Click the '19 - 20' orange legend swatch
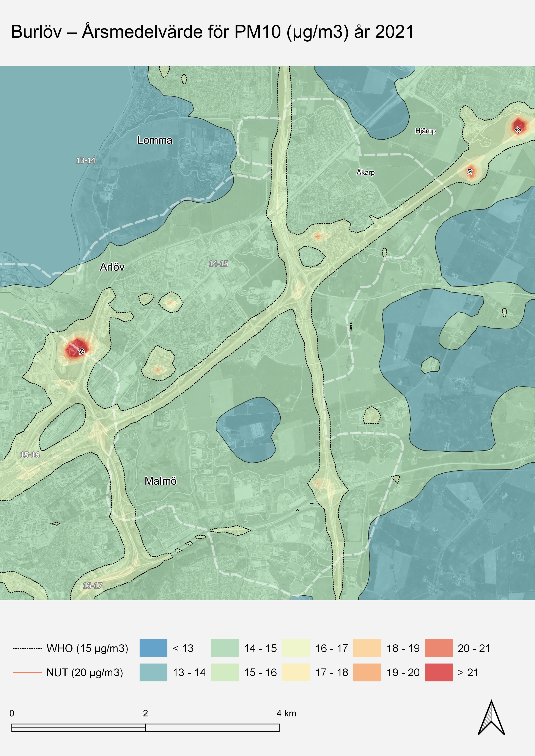Image resolution: width=535 pixels, height=756 pixels. [x=367, y=672]
